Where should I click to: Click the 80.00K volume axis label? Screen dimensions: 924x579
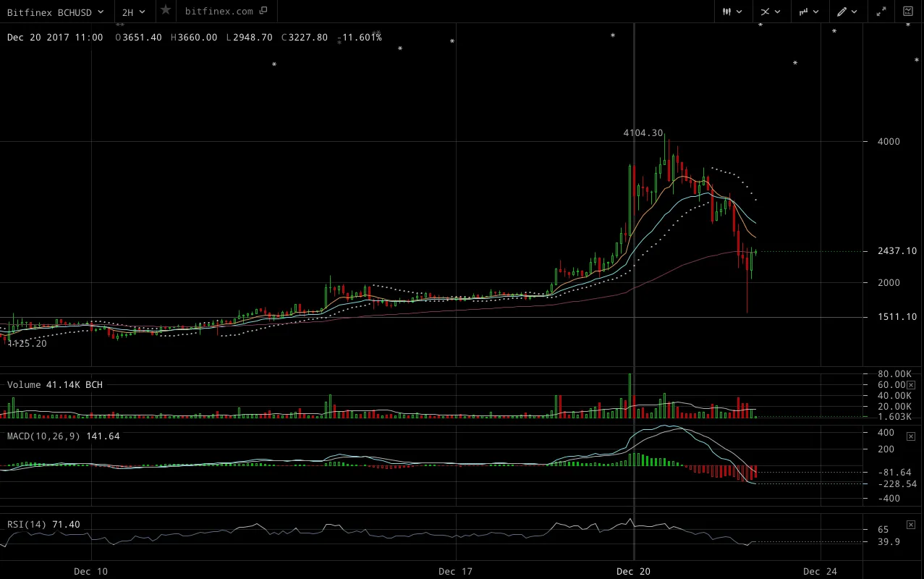point(894,373)
